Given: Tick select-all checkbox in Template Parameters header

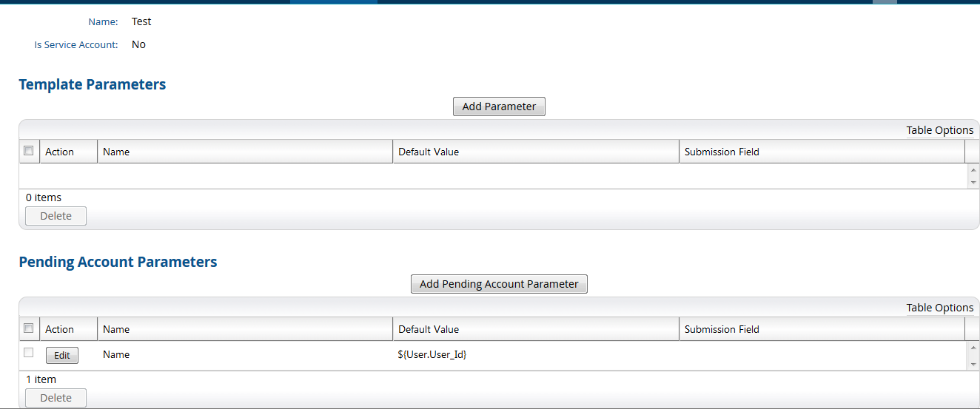Looking at the screenshot, I should pyautogui.click(x=29, y=151).
